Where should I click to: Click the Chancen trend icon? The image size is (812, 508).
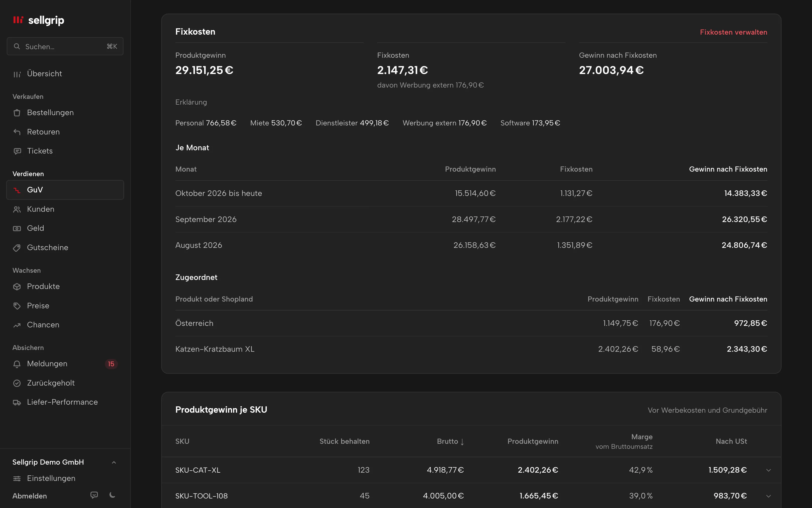tap(17, 325)
